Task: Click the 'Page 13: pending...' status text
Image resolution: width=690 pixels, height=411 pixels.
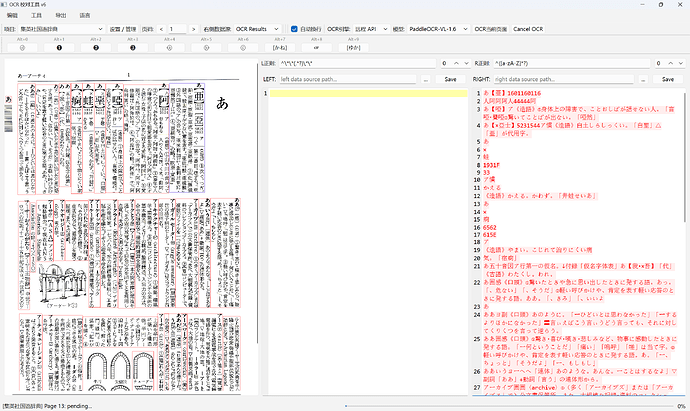Action: [x=68, y=406]
